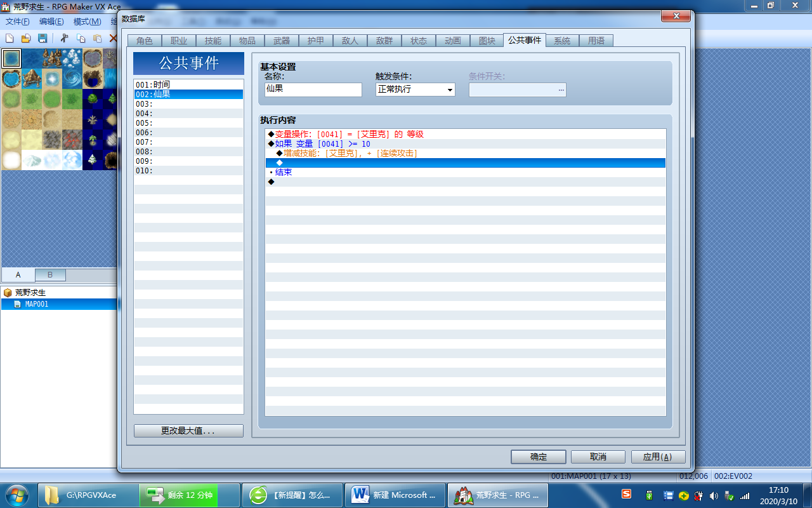Open the 触发条件 dropdown showing 正常执行

pyautogui.click(x=415, y=90)
